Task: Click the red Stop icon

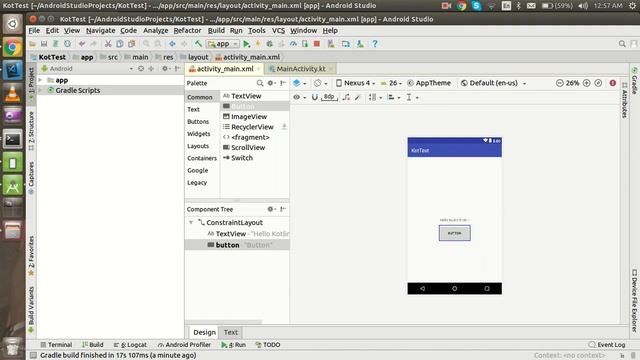Action: click(x=317, y=44)
